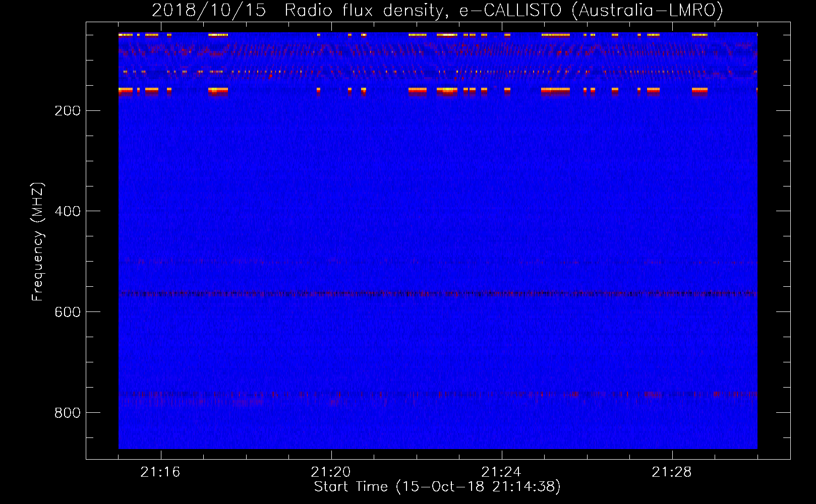The height and width of the screenshot is (504, 816).
Task: Click the plot title text at top
Action: tap(437, 11)
